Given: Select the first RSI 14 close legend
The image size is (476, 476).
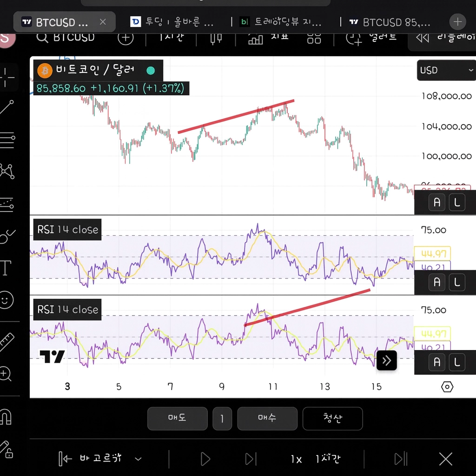Looking at the screenshot, I should (67, 230).
